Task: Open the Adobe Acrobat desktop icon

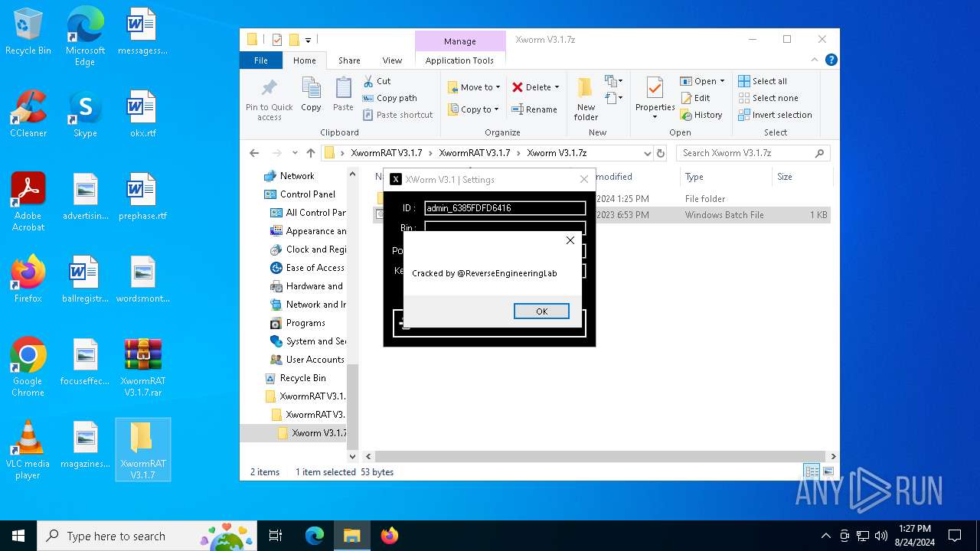Action: pyautogui.click(x=28, y=201)
